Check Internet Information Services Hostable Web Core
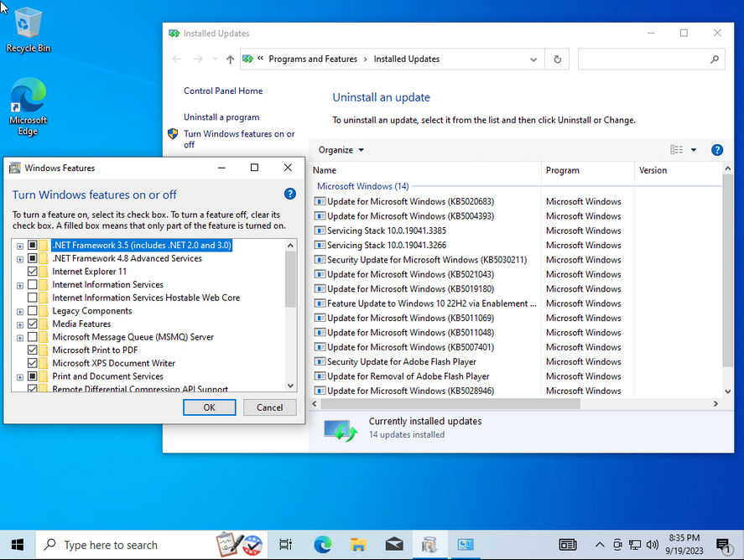The width and height of the screenshot is (744, 560). 32,298
